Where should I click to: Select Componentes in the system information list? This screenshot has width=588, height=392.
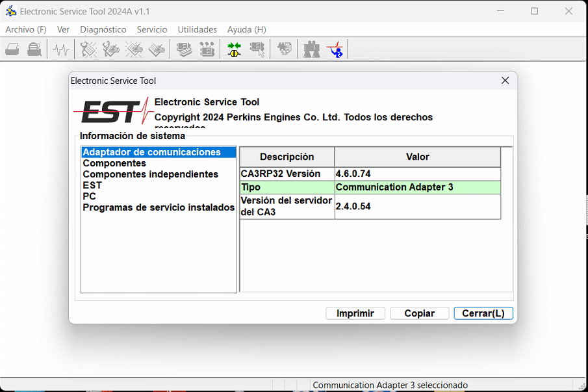[x=114, y=163]
